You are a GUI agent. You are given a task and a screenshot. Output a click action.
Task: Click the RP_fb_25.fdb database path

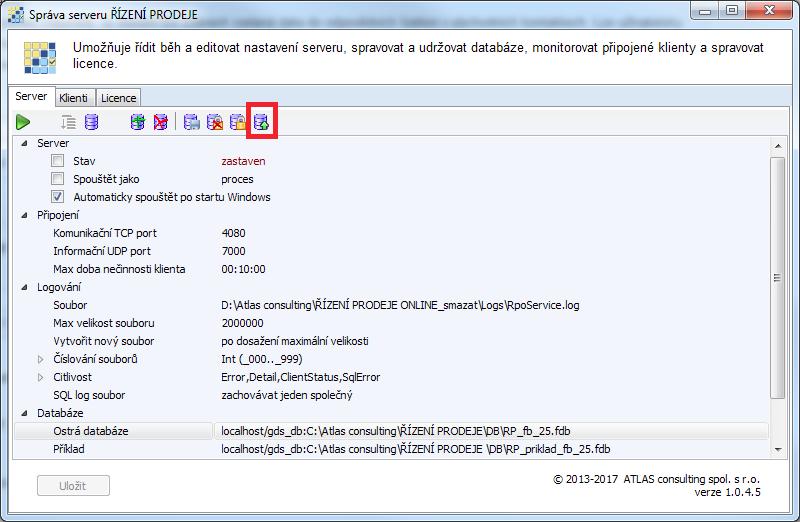[395, 431]
